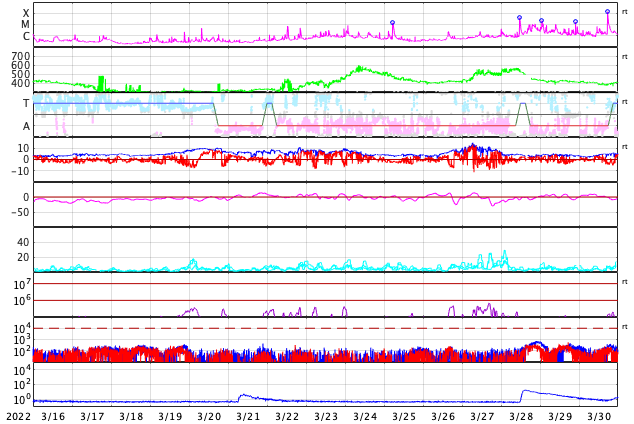Click the 3/26 date label
The width and height of the screenshot is (634, 424).
[443, 417]
